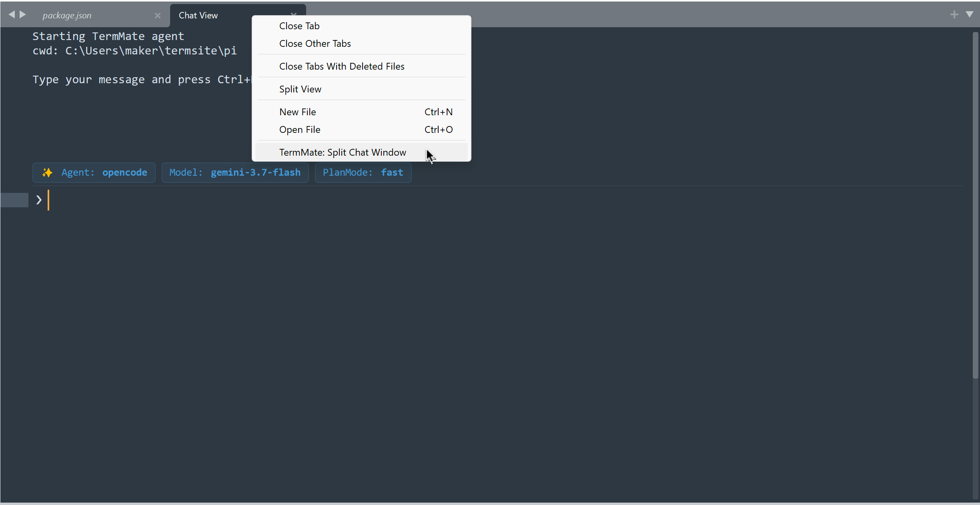Click the 'Starting TermMate agent' text line
The image size is (980, 505).
pos(108,36)
